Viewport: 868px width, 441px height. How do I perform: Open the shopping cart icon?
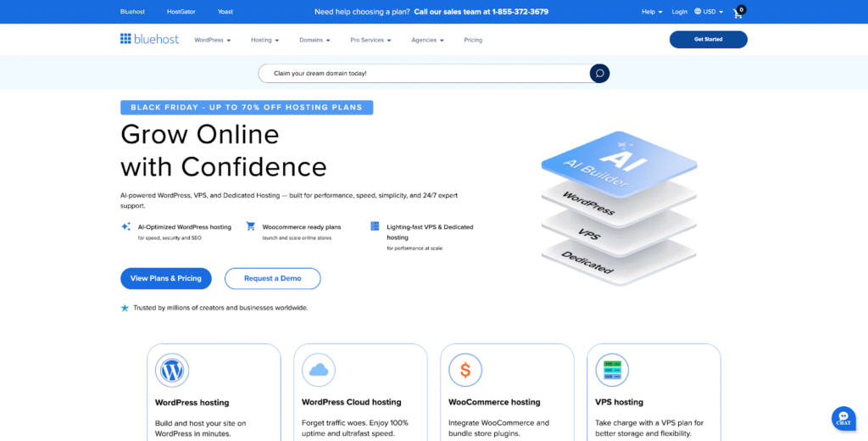pos(737,13)
